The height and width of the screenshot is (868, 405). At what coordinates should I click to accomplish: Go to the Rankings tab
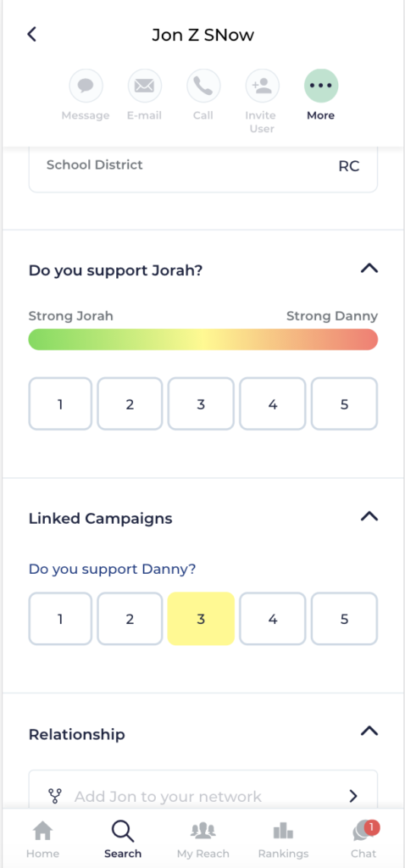283,839
